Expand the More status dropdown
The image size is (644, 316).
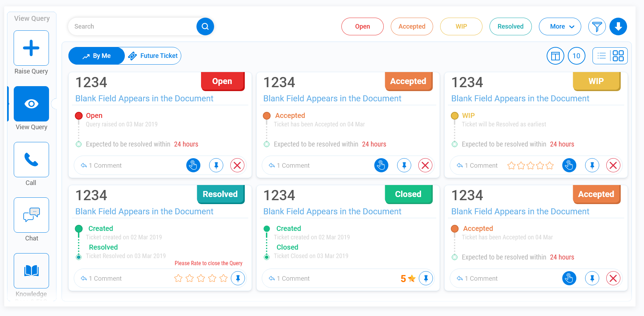[x=560, y=26]
